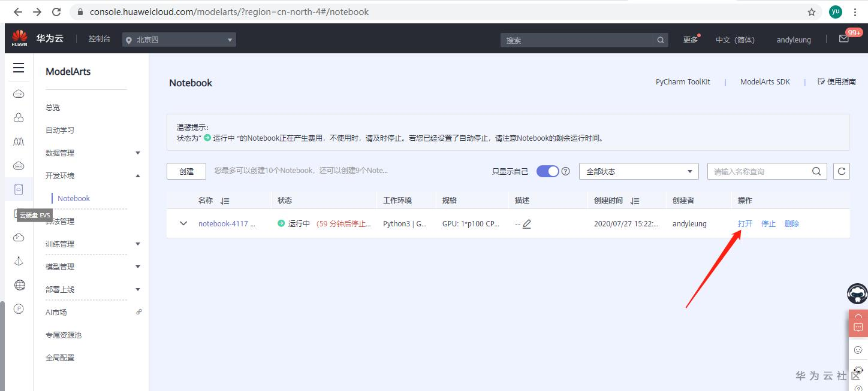Click the sailboat-shaped sidebar icon
The image size is (868, 391).
(x=19, y=262)
